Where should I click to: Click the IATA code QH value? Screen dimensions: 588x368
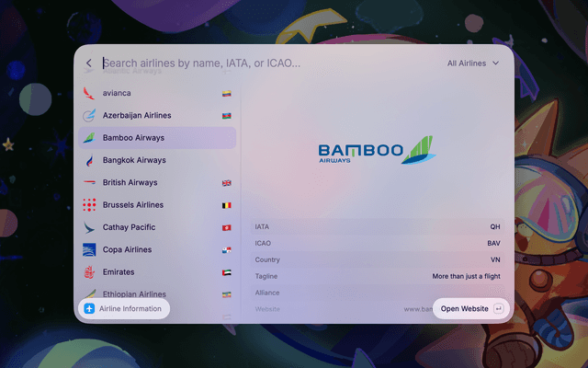point(495,227)
